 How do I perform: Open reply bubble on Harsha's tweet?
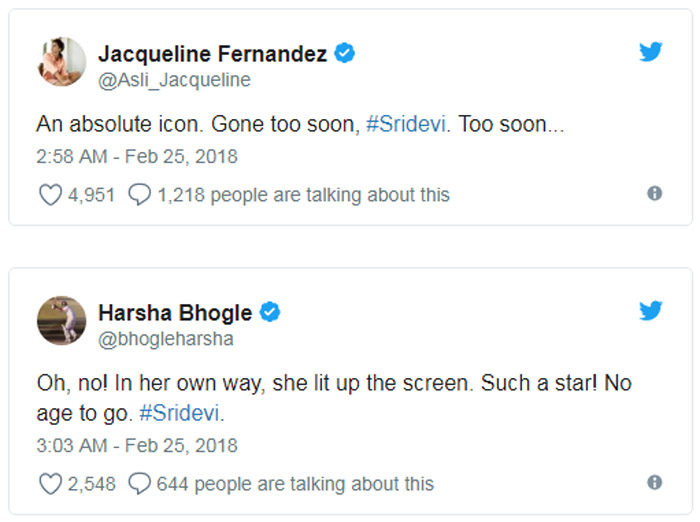tap(140, 484)
